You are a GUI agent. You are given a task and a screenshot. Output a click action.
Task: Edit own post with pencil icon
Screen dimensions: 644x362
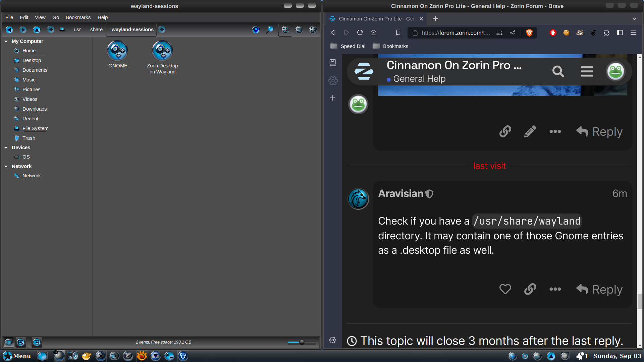click(x=530, y=131)
